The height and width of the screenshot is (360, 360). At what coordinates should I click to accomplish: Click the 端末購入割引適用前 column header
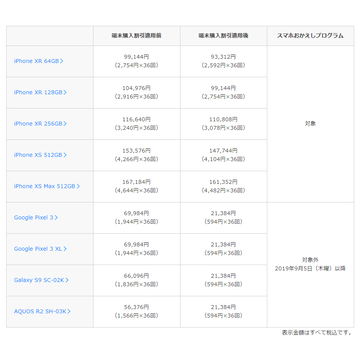coord(137,36)
